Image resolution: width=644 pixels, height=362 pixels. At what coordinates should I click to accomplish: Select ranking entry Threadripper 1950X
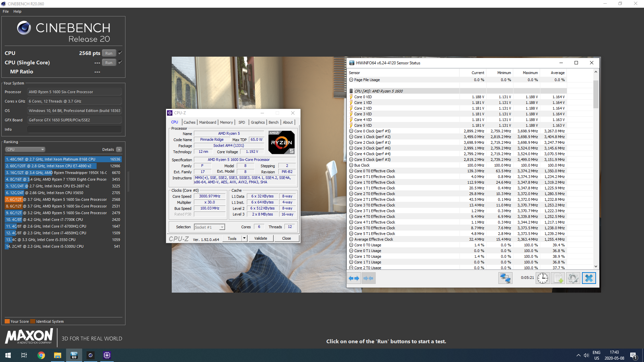pos(63,173)
